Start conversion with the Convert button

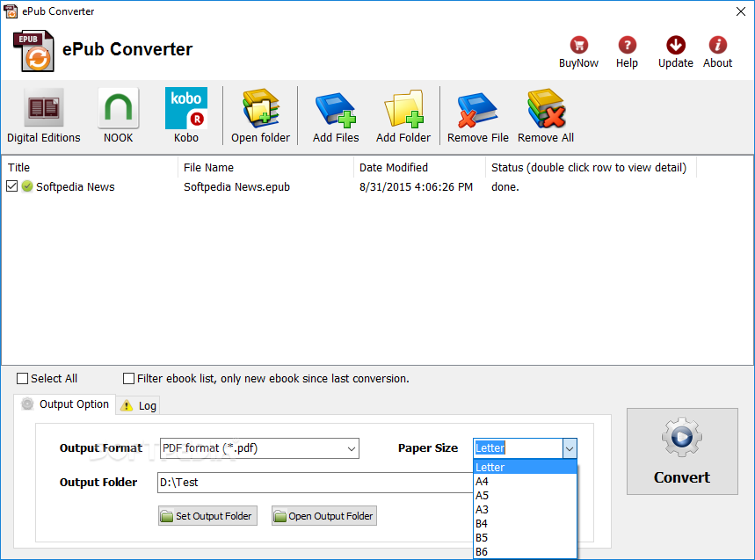coord(682,451)
